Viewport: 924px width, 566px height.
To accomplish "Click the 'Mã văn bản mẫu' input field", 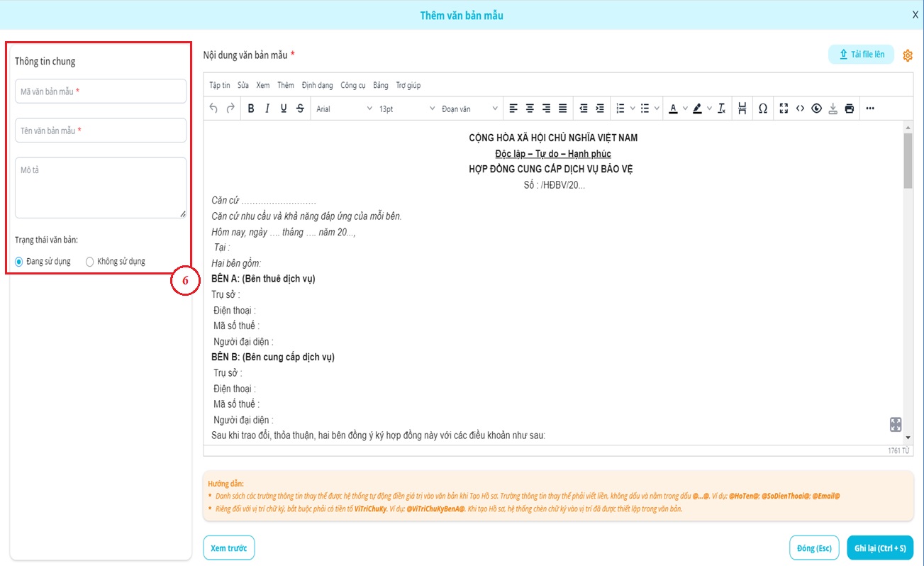I will (x=101, y=91).
